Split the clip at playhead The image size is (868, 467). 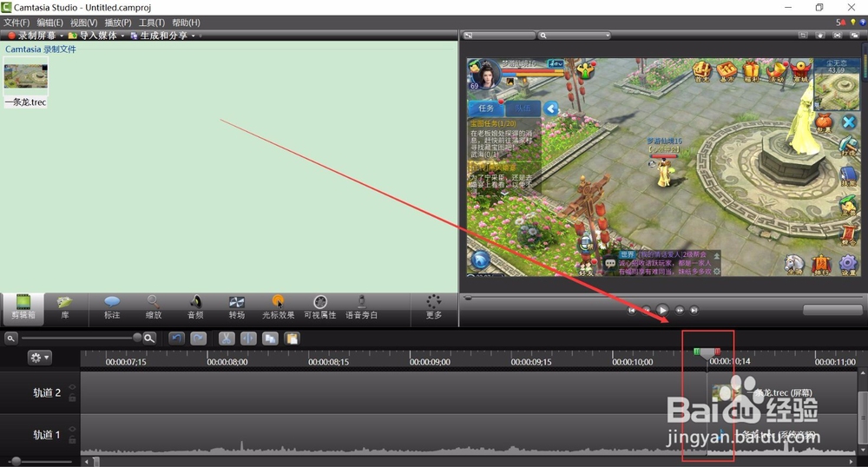248,338
